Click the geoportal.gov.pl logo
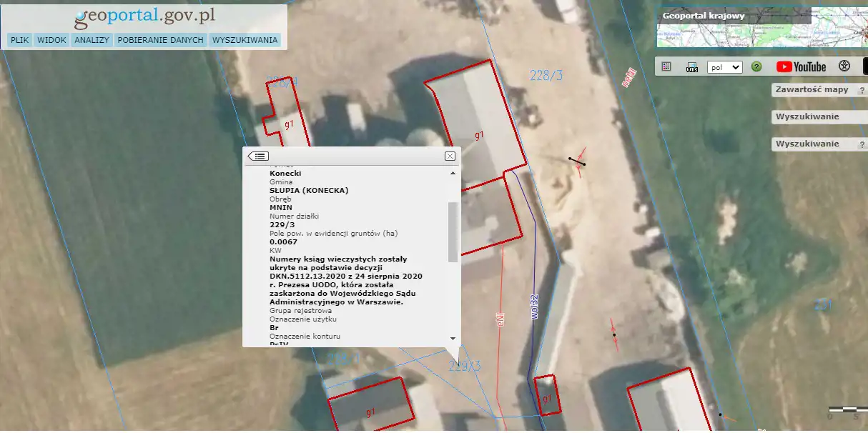Viewport: 868px width, 433px height. tap(144, 17)
